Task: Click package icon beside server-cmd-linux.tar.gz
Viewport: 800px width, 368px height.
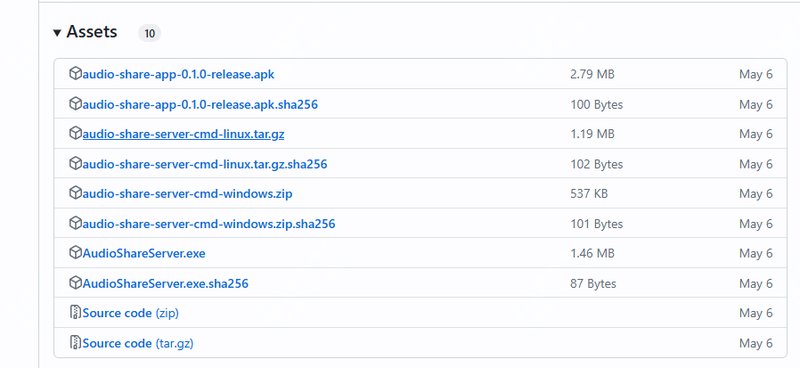Action: point(75,133)
